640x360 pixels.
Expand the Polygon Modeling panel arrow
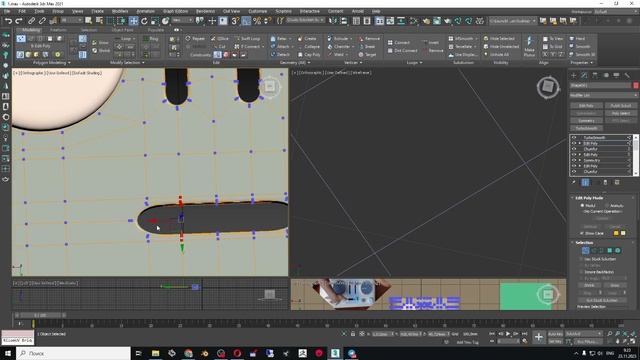pos(69,63)
